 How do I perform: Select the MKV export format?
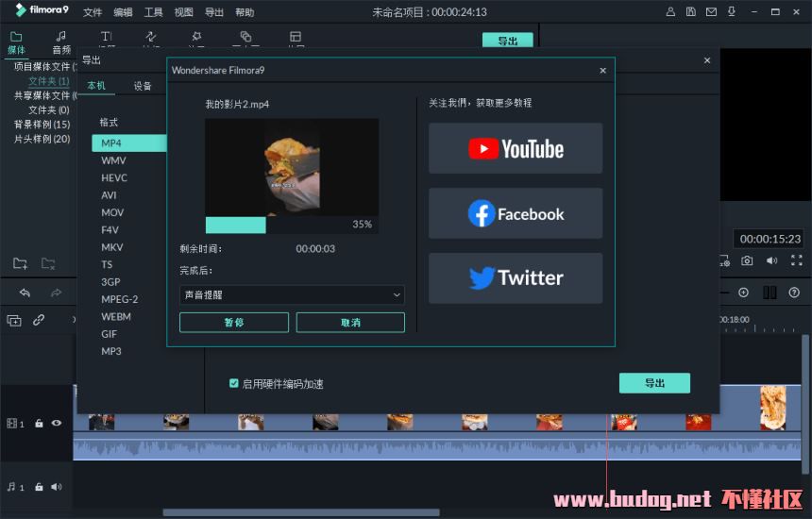pyautogui.click(x=111, y=247)
